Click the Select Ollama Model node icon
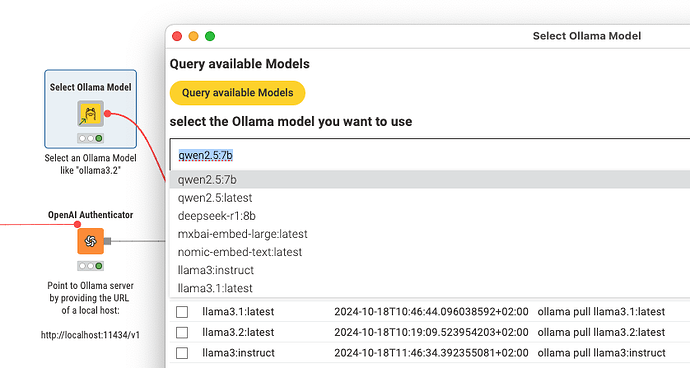The height and width of the screenshot is (368, 690). [91, 114]
